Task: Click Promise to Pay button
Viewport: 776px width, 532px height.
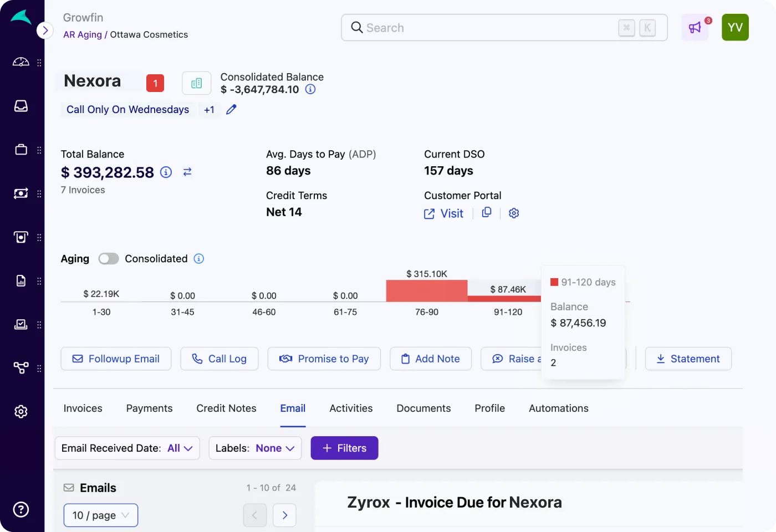Action: pos(324,359)
